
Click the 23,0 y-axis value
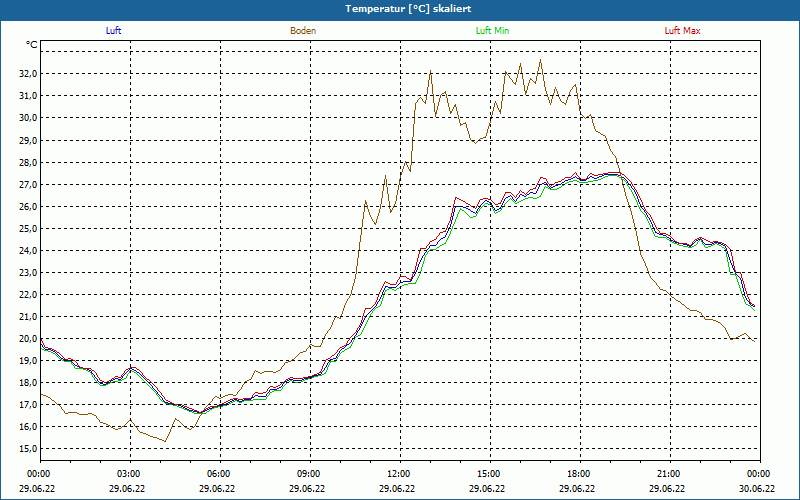[x=28, y=272]
